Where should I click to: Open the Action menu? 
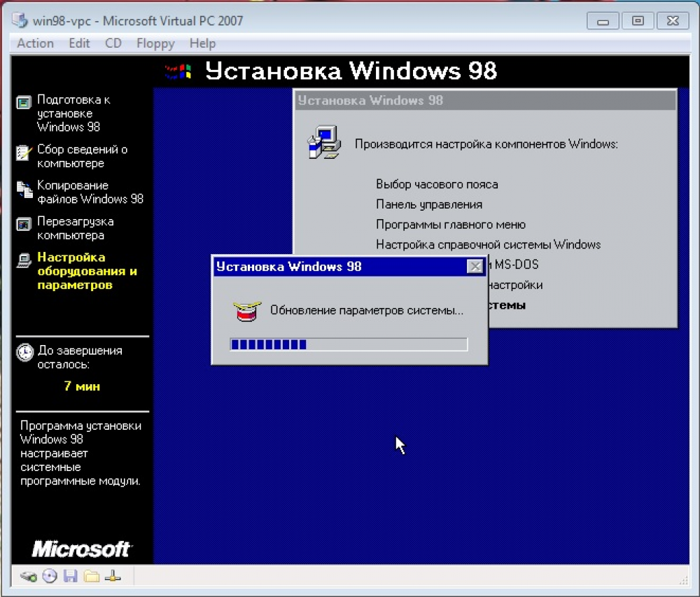pos(35,43)
